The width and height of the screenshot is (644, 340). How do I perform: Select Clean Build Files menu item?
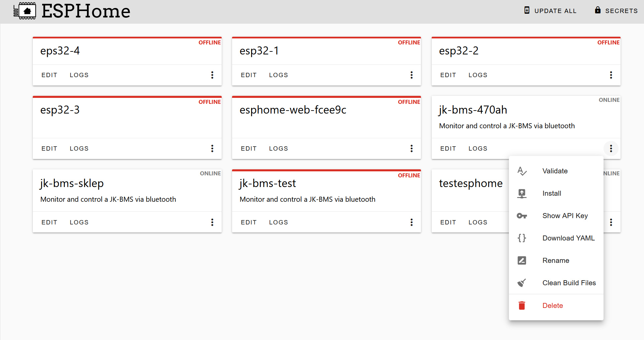569,283
